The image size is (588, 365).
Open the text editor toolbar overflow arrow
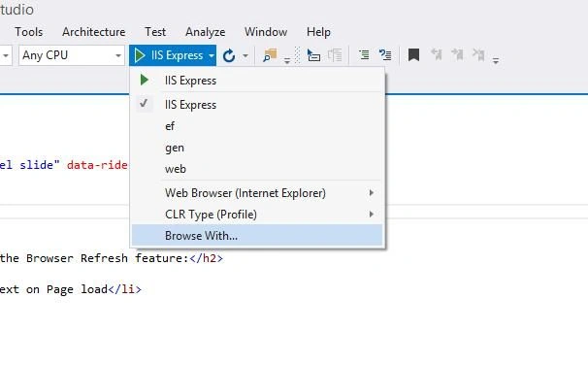(496, 60)
